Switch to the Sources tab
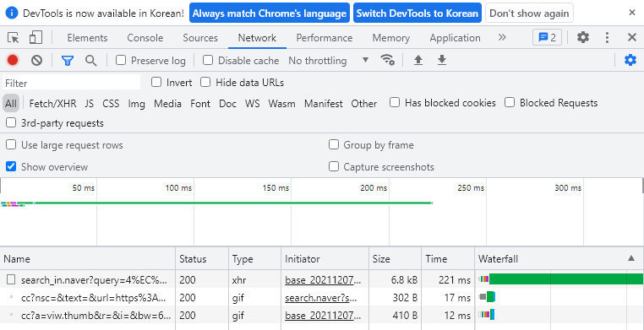 click(x=200, y=38)
